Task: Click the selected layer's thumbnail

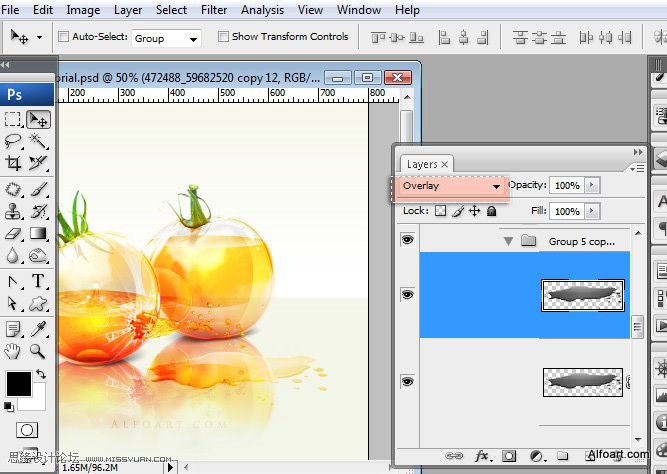Action: tap(582, 295)
